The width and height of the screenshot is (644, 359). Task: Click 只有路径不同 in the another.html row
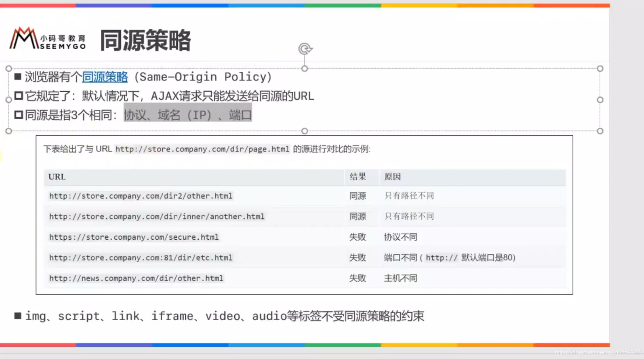[x=409, y=217]
